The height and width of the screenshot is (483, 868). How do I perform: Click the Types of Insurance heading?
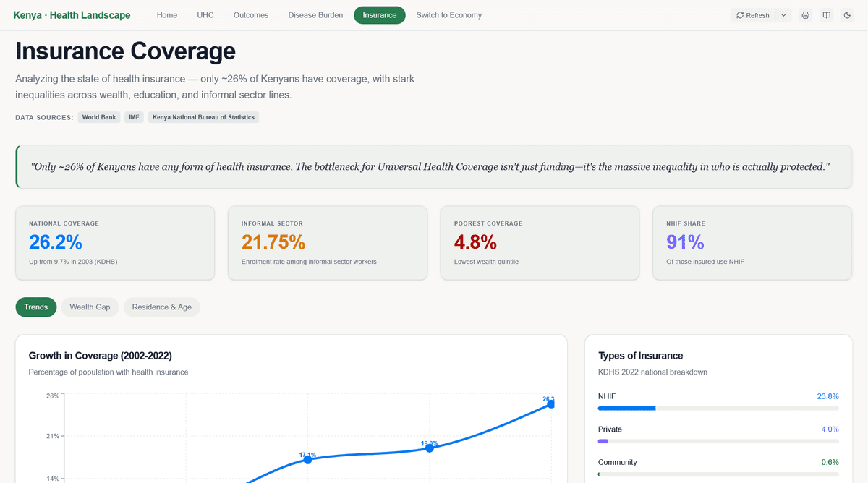click(640, 356)
